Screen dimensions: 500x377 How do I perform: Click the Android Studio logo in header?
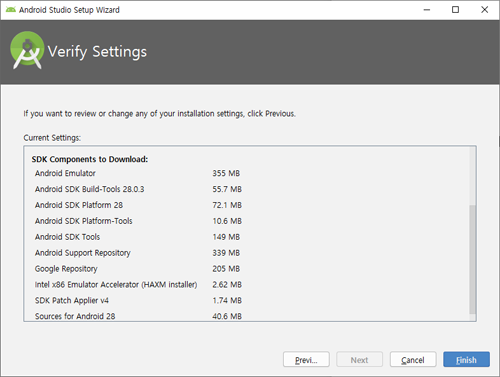(x=27, y=50)
